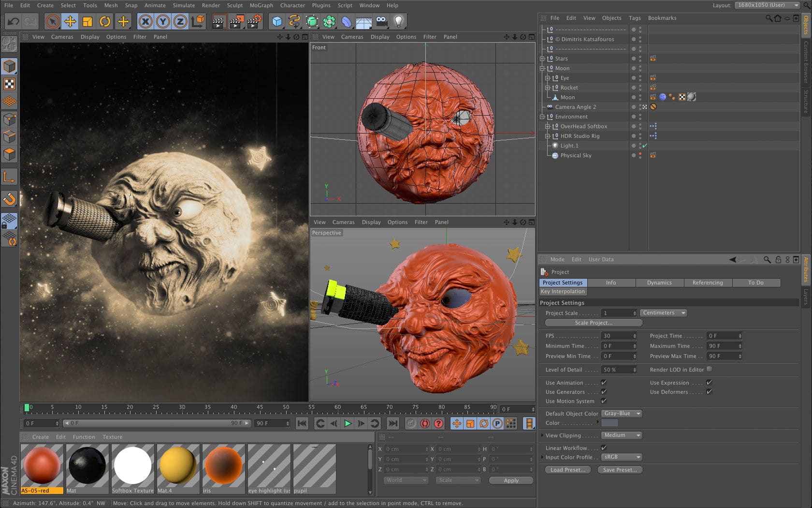Expand the Rocket object in the Objects list
812x508 pixels.
548,88
